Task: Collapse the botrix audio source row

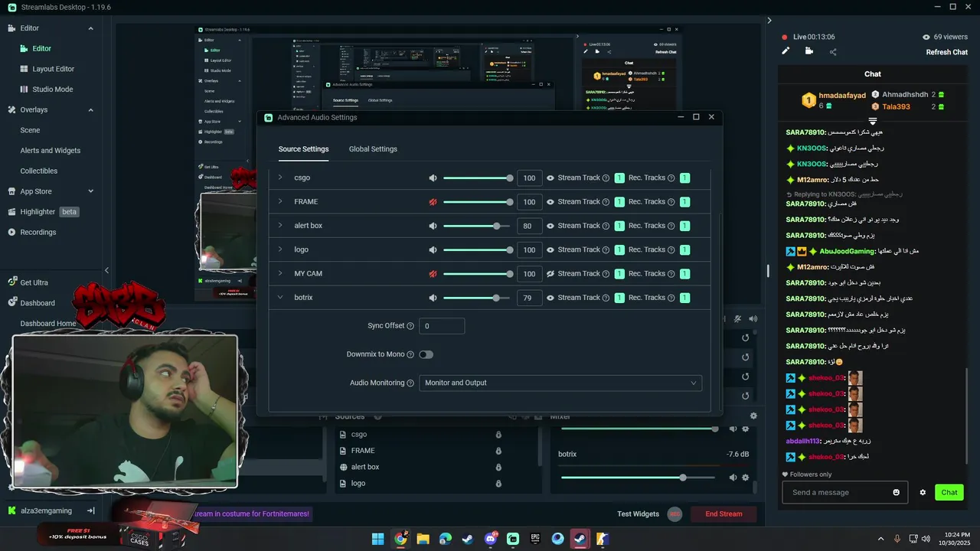Action: click(280, 298)
